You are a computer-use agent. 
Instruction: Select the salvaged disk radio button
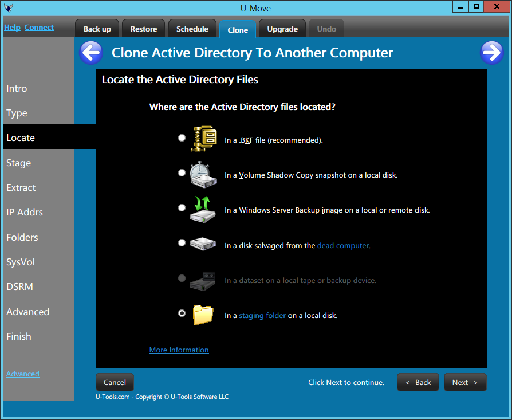pos(182,243)
